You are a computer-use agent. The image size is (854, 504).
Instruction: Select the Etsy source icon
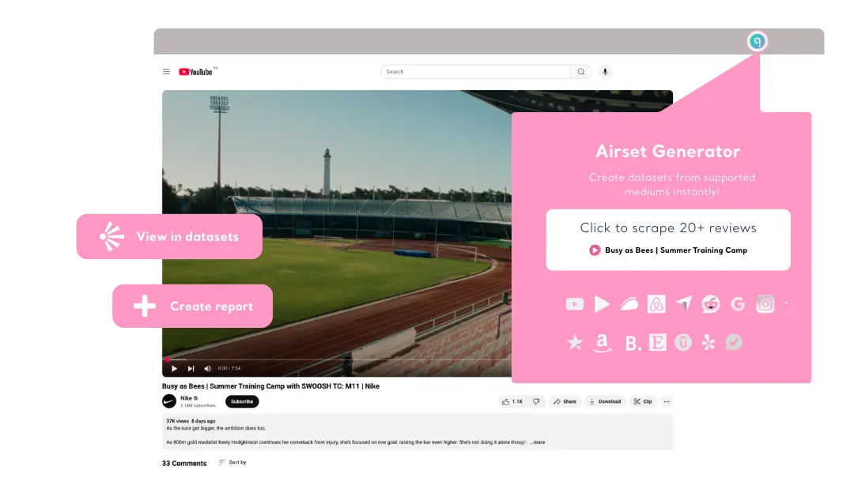click(657, 342)
